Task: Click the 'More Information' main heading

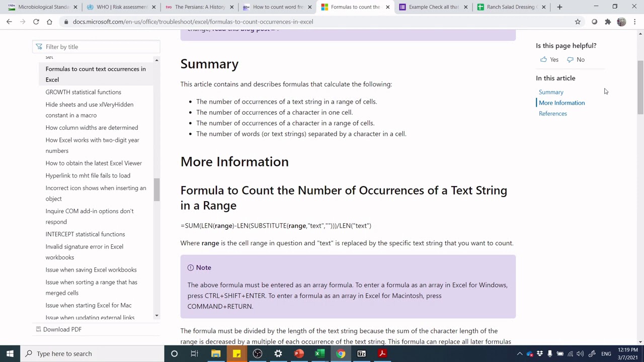Action: [x=234, y=161]
